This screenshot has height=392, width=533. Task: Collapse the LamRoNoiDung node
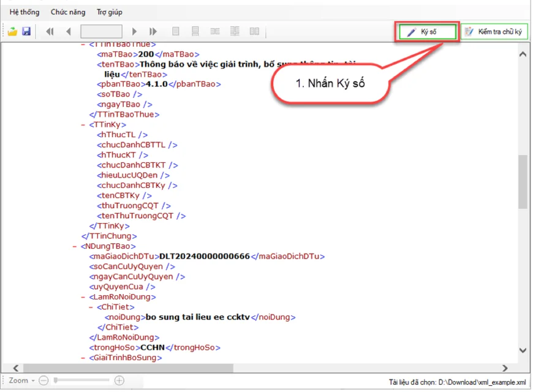pos(83,297)
